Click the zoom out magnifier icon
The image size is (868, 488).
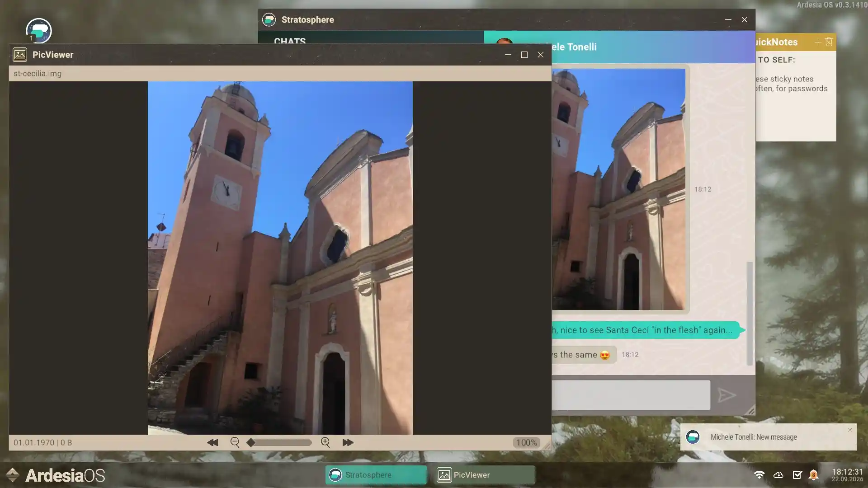(x=235, y=443)
